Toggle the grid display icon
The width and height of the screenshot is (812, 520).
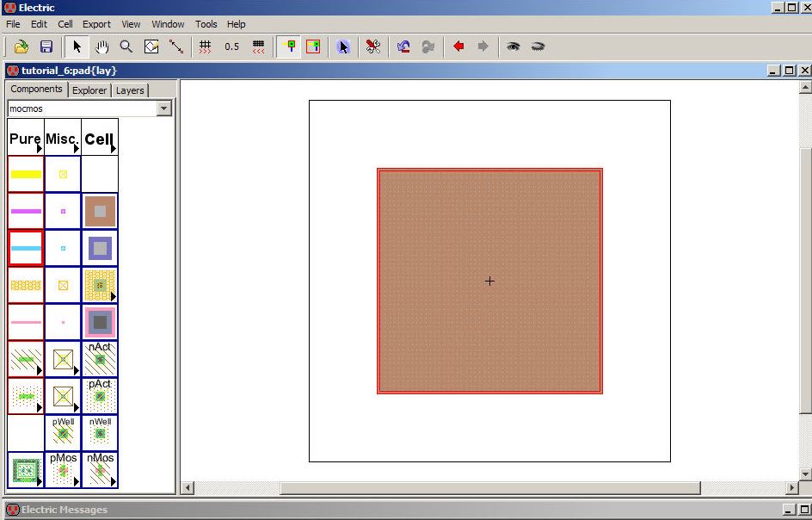click(205, 46)
